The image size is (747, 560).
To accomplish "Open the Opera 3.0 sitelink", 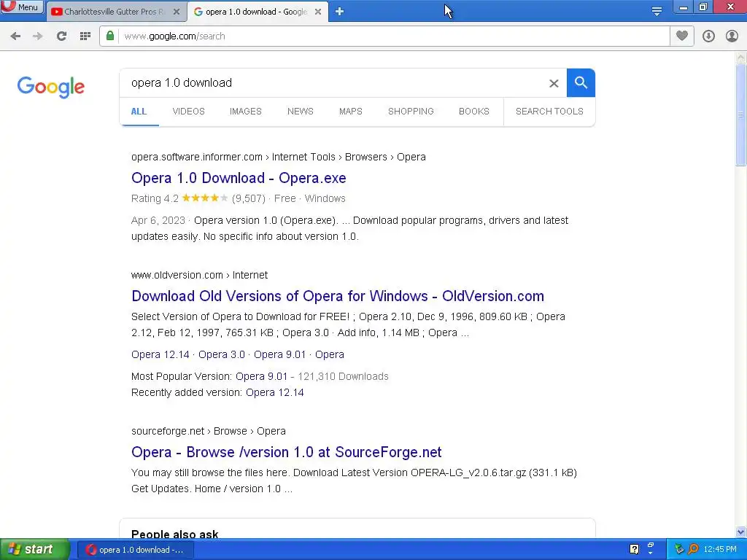I will [222, 355].
